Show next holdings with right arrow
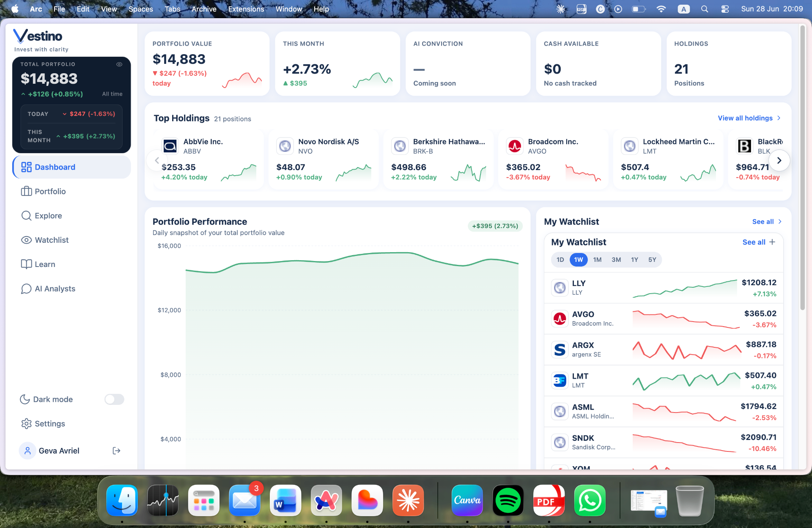 779,160
